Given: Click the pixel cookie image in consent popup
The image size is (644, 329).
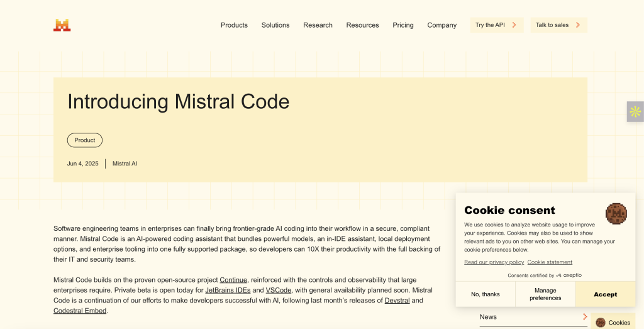Looking at the screenshot, I should [x=616, y=214].
